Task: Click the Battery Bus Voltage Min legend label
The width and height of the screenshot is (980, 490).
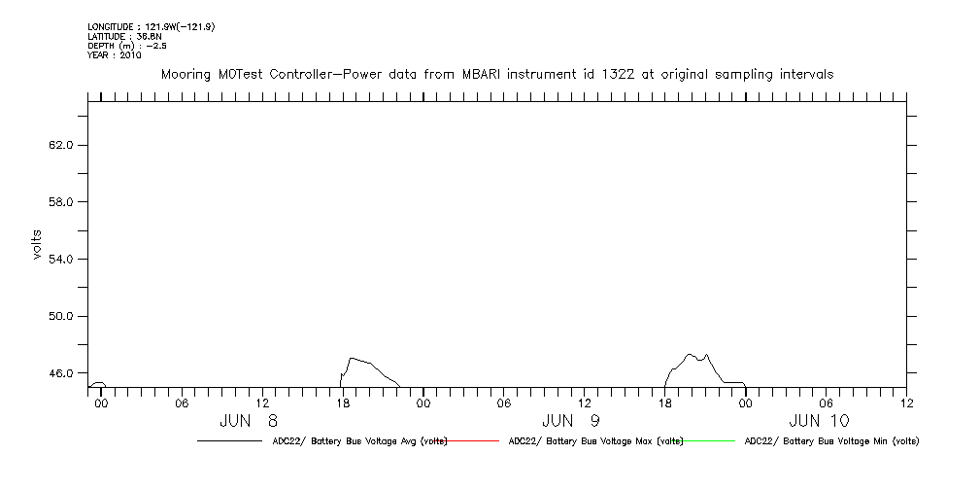Action: point(830,441)
